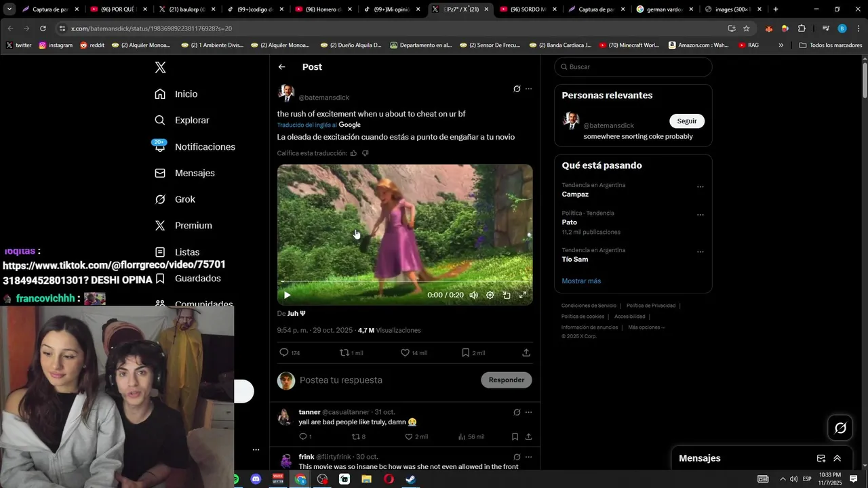Expand the Mensajes drawer
Image resolution: width=868 pixels, height=488 pixels.
click(x=837, y=458)
